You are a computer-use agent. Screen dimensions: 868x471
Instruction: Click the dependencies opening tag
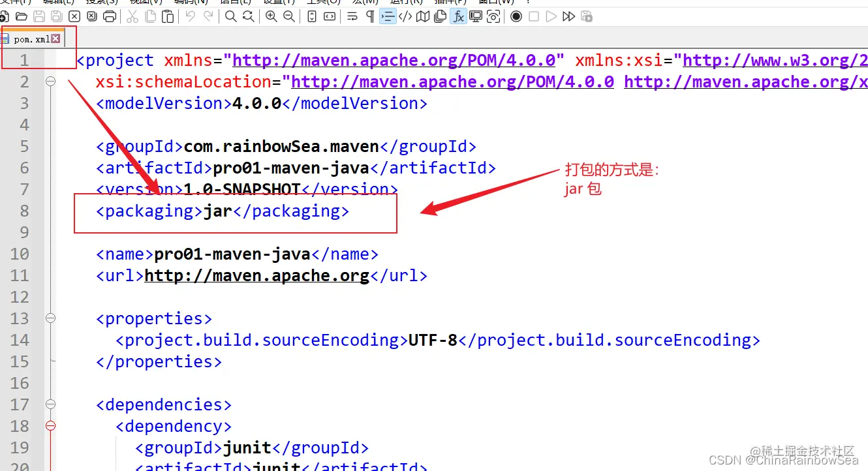pos(164,404)
